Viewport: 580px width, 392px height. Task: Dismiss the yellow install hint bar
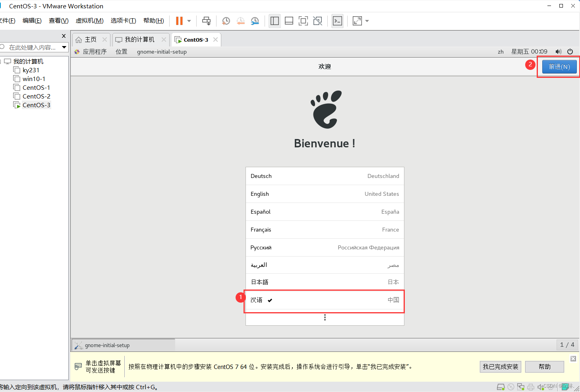[x=573, y=359]
